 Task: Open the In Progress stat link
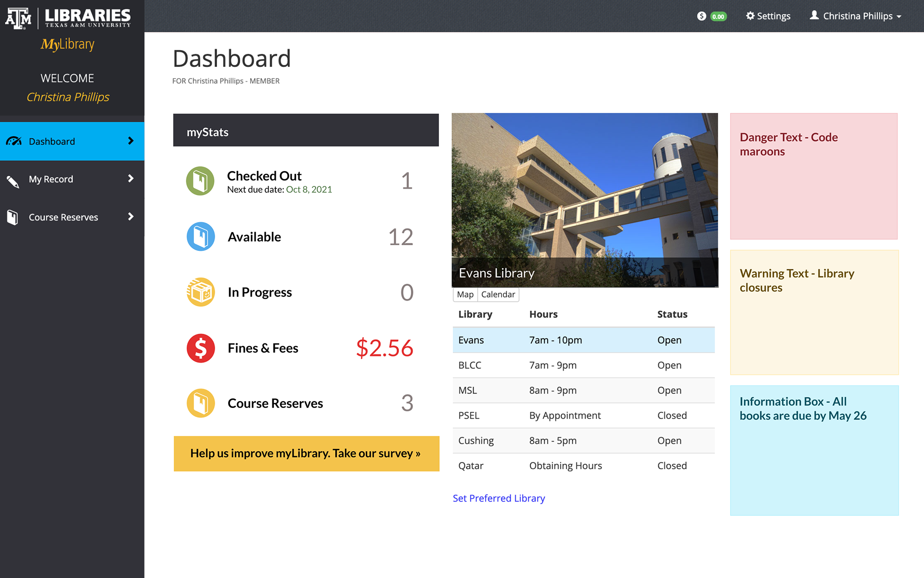click(x=260, y=292)
